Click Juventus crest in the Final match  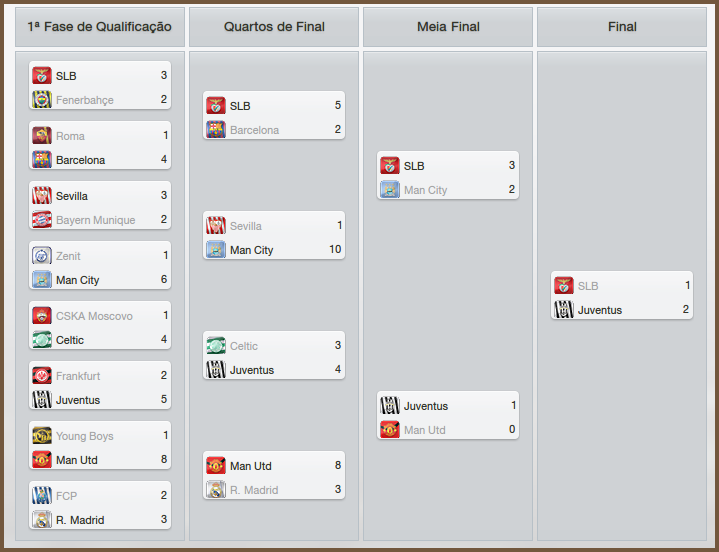563,310
